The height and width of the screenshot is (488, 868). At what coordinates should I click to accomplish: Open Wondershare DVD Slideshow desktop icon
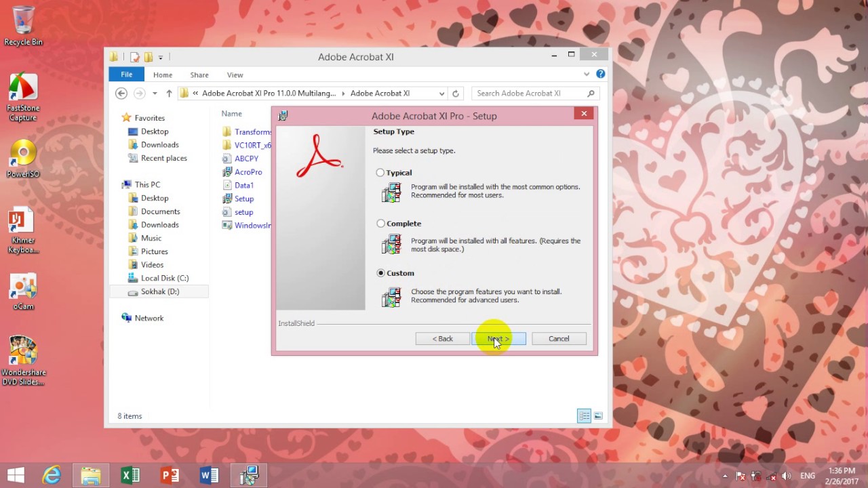pos(23,361)
